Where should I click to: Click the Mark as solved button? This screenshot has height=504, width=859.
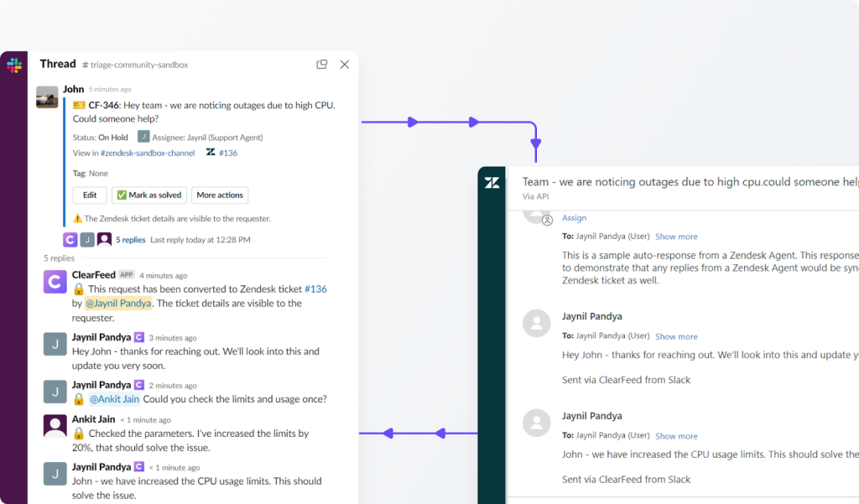(x=148, y=195)
